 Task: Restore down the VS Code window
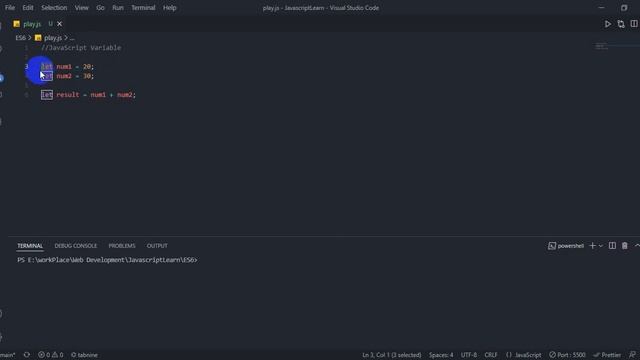(x=624, y=8)
